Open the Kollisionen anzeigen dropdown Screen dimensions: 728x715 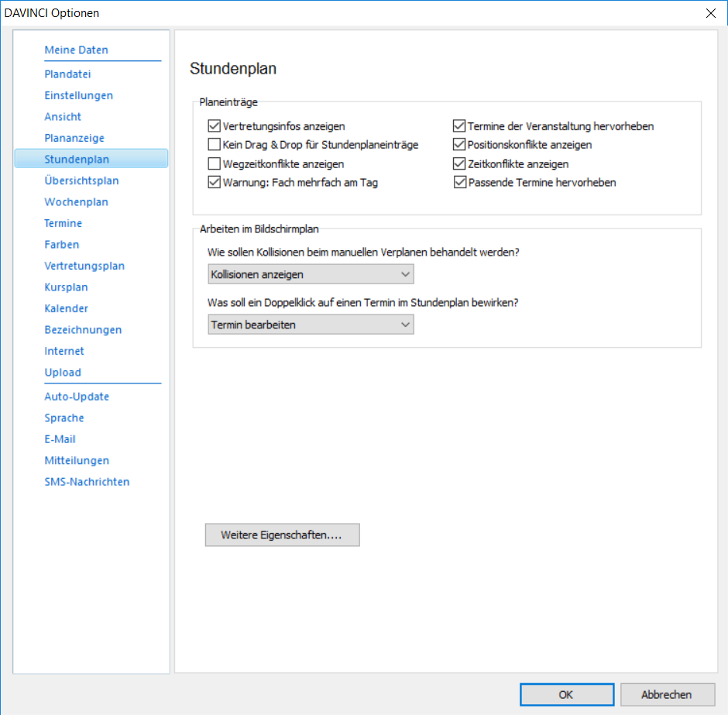(311, 274)
